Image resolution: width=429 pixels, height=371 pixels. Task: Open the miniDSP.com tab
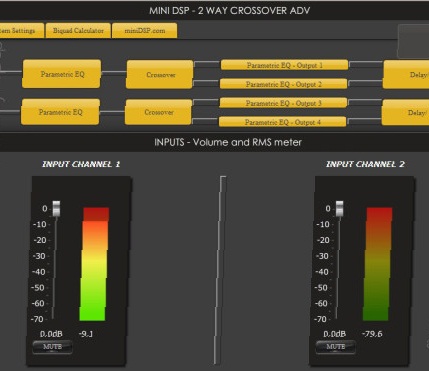(x=145, y=31)
